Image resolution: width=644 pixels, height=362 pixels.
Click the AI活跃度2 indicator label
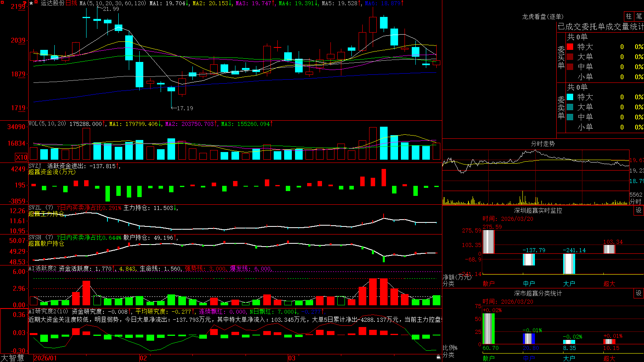[43, 268]
